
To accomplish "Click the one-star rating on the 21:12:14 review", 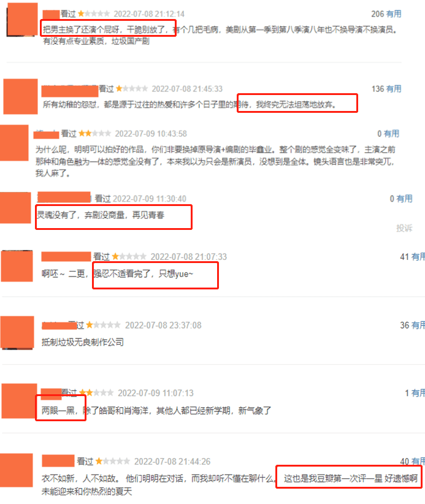I will [94, 14].
